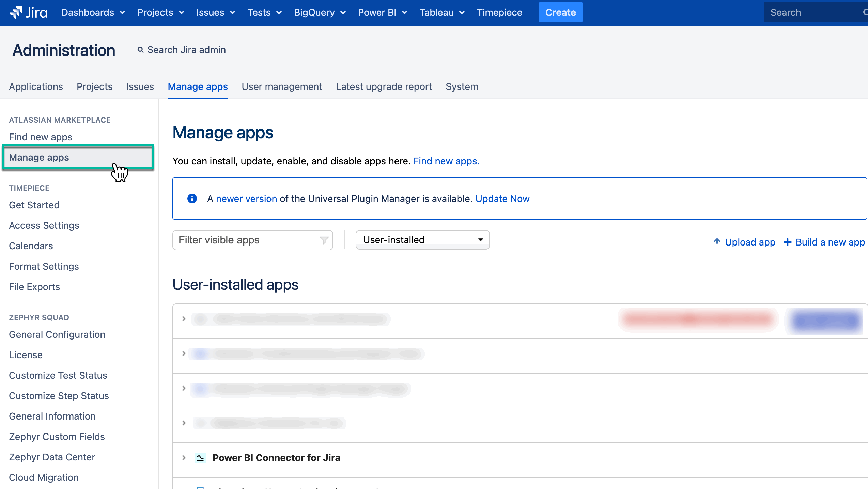The image size is (868, 489).
Task: Expand the Power BI Connector for Jira row
Action: click(184, 458)
